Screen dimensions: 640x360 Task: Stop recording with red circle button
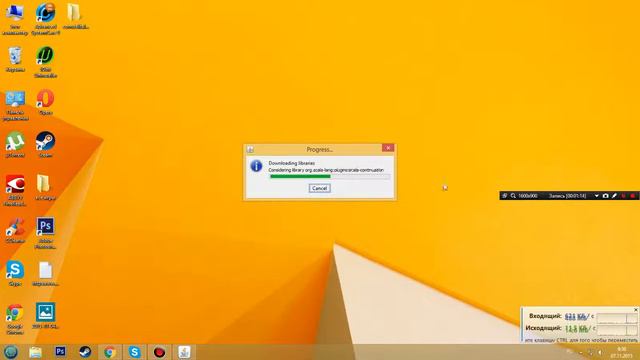632,196
